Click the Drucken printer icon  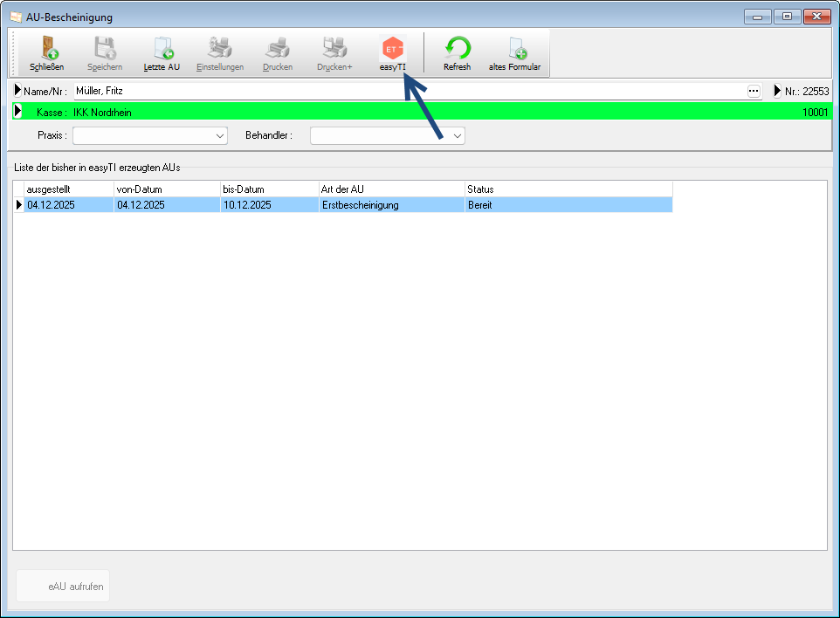point(278,49)
